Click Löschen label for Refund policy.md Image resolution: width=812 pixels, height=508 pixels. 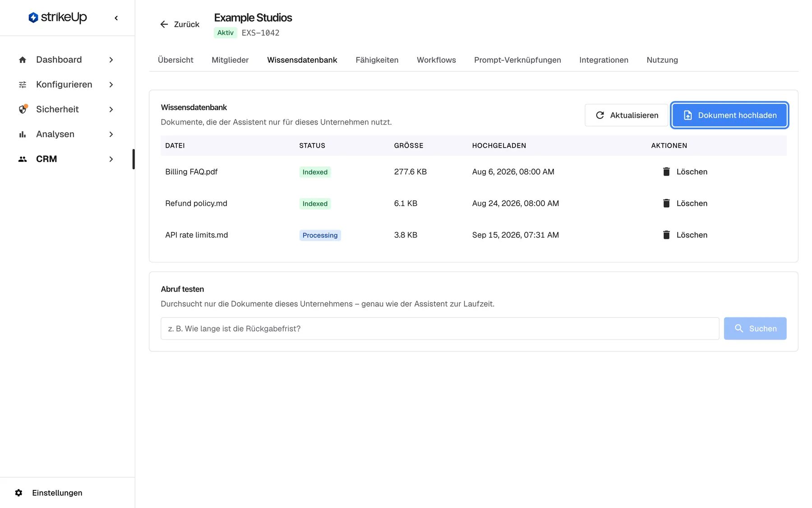[692, 204]
